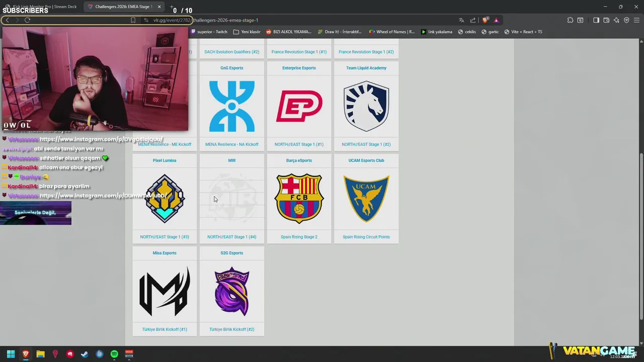This screenshot has width=644, height=362.
Task: Open browser extensions puzzle icon
Action: click(570, 20)
